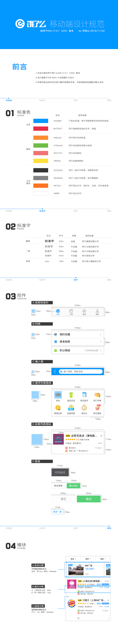Viewport: 118px width, 644px height.
Task: Click the 12家入驻商户 tag
Action: click(90, 569)
